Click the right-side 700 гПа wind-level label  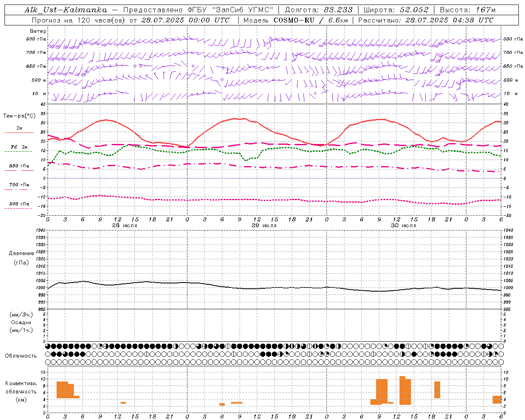pos(513,52)
